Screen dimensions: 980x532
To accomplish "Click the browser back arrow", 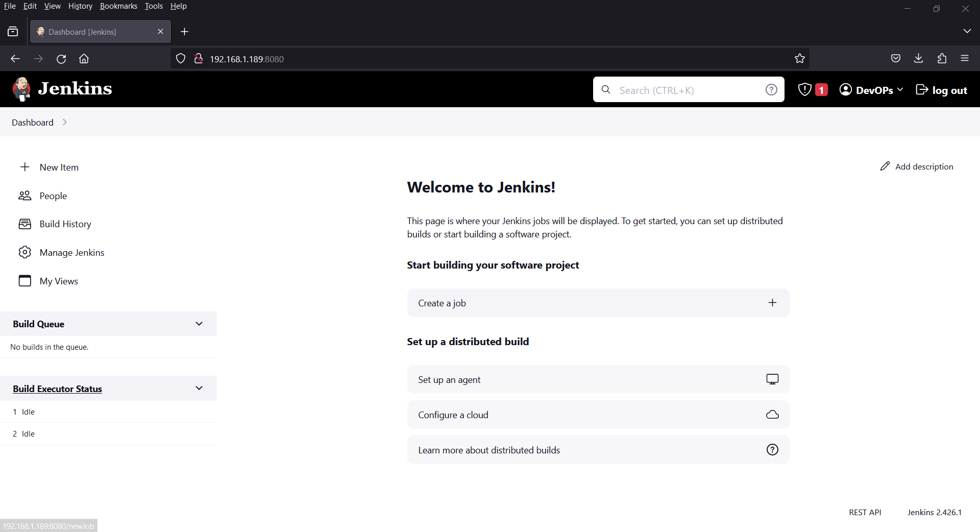I will (15, 59).
